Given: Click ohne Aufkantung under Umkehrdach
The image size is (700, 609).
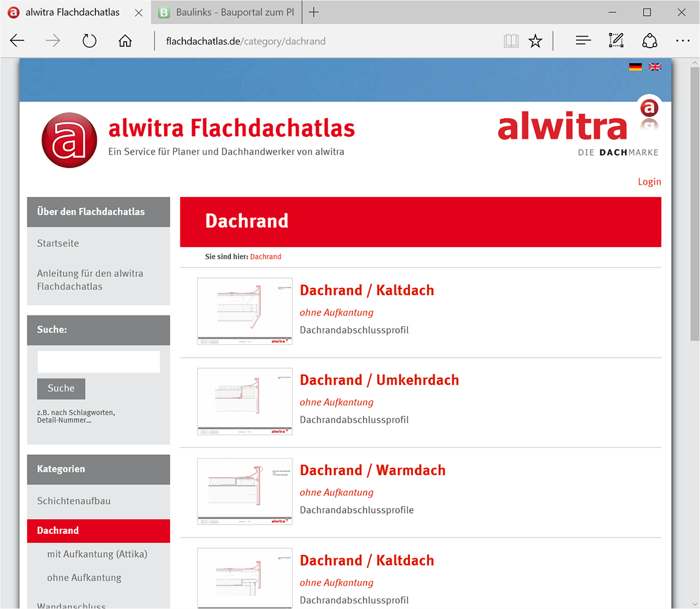Looking at the screenshot, I should [x=337, y=402].
